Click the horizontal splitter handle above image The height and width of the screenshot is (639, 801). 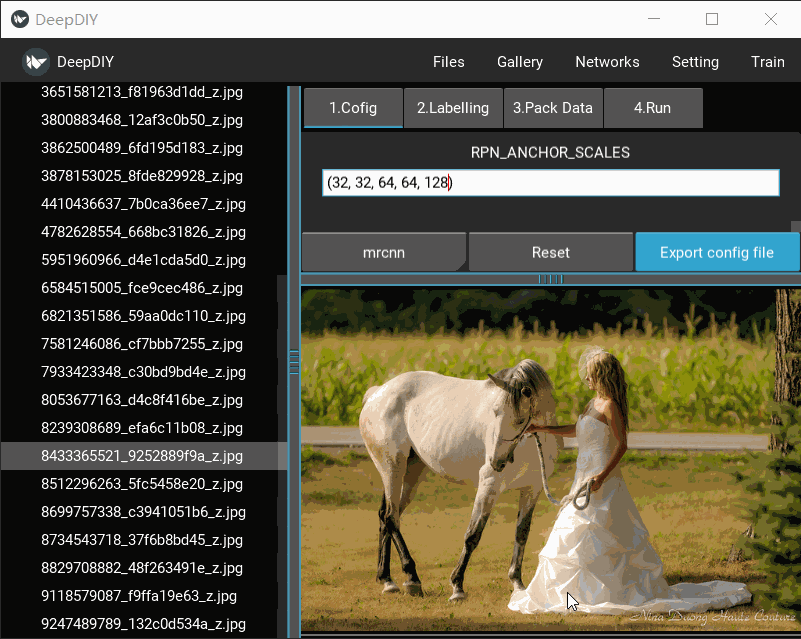point(551,279)
